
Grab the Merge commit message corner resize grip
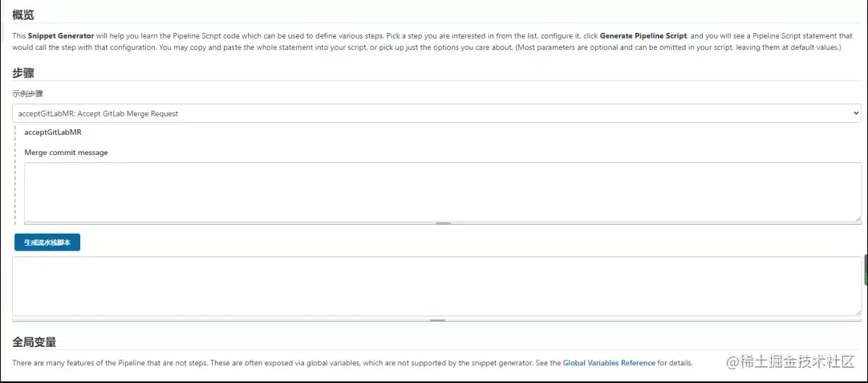pos(858,217)
